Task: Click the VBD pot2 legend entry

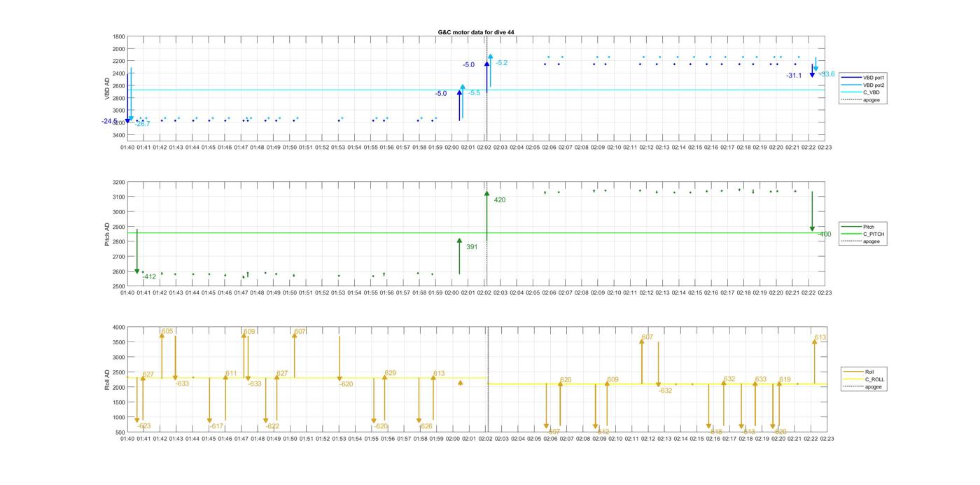Action: (x=862, y=85)
